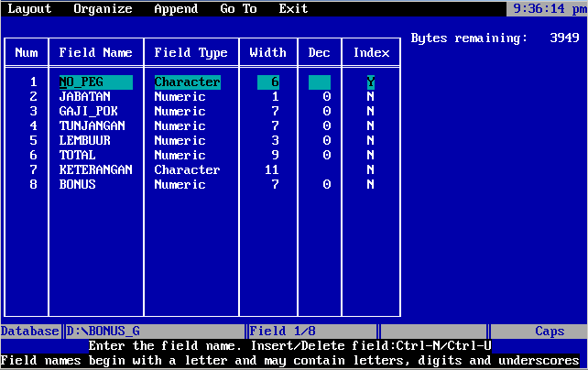Image resolution: width=588 pixels, height=370 pixels.
Task: Click the KETERANGAN field name
Action: [x=95, y=169]
